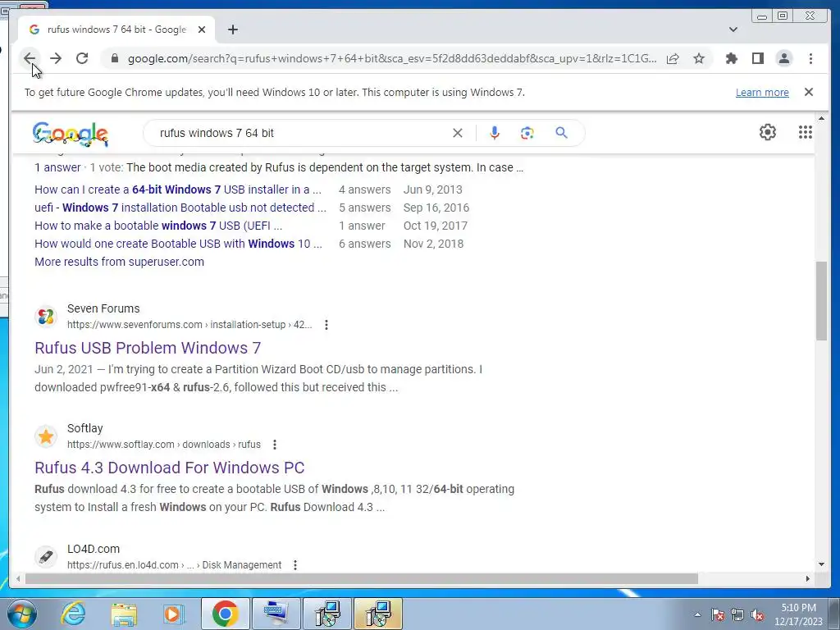Switch to Chrome on the taskbar
840x630 pixels.
(x=225, y=614)
